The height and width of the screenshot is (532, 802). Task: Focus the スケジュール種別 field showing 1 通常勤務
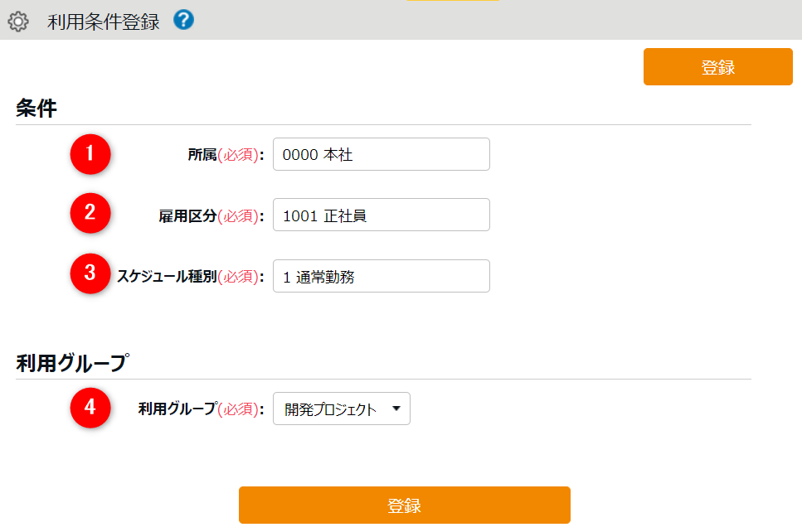[381, 277]
